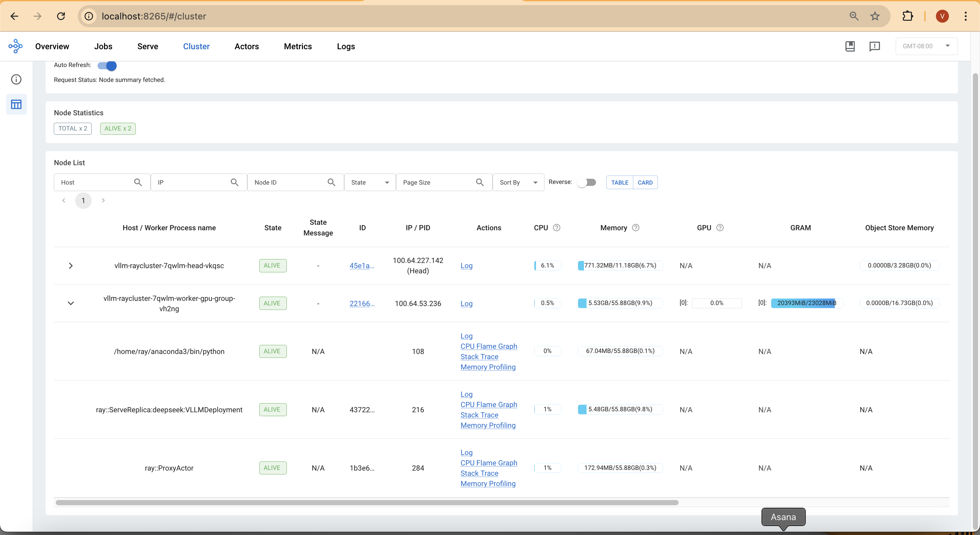Open the docs bookmark icon in header
The width and height of the screenshot is (980, 535).
click(850, 46)
